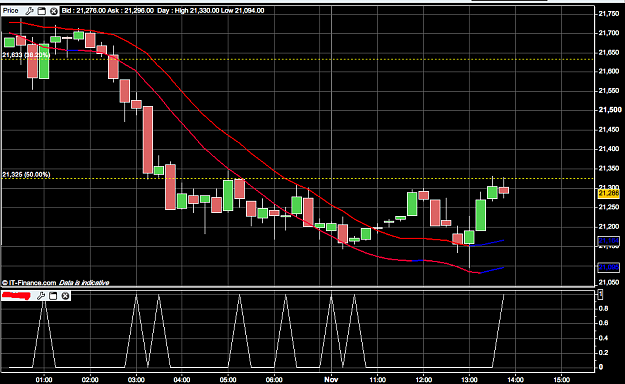Click the yellow 21,286 current price tag

[x=609, y=193]
